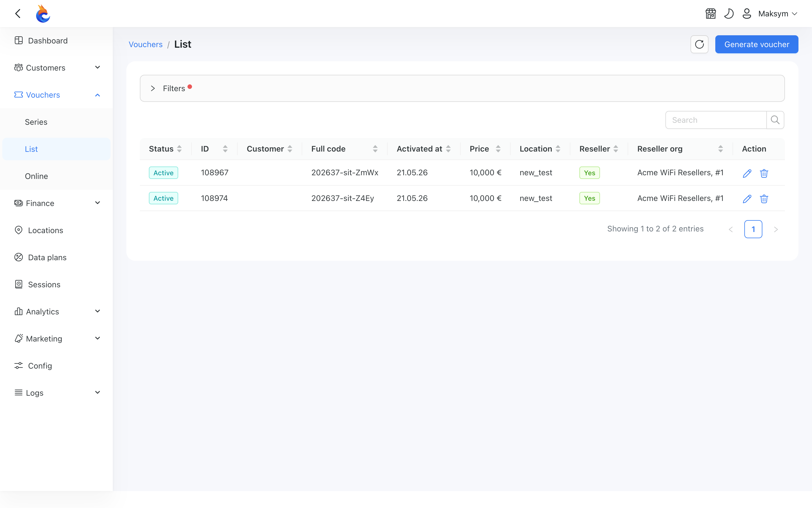Image resolution: width=812 pixels, height=508 pixels.
Task: Click the magnifier search button
Action: tap(775, 120)
